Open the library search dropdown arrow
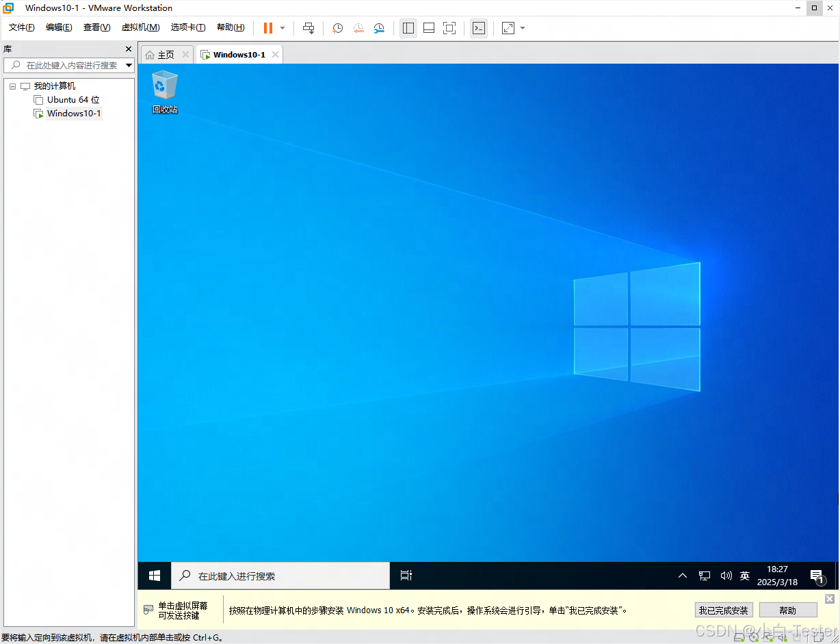 [x=129, y=65]
